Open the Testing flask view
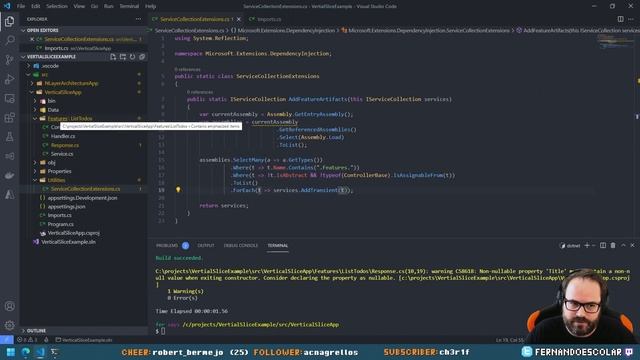The width and height of the screenshot is (640, 360). point(9,137)
